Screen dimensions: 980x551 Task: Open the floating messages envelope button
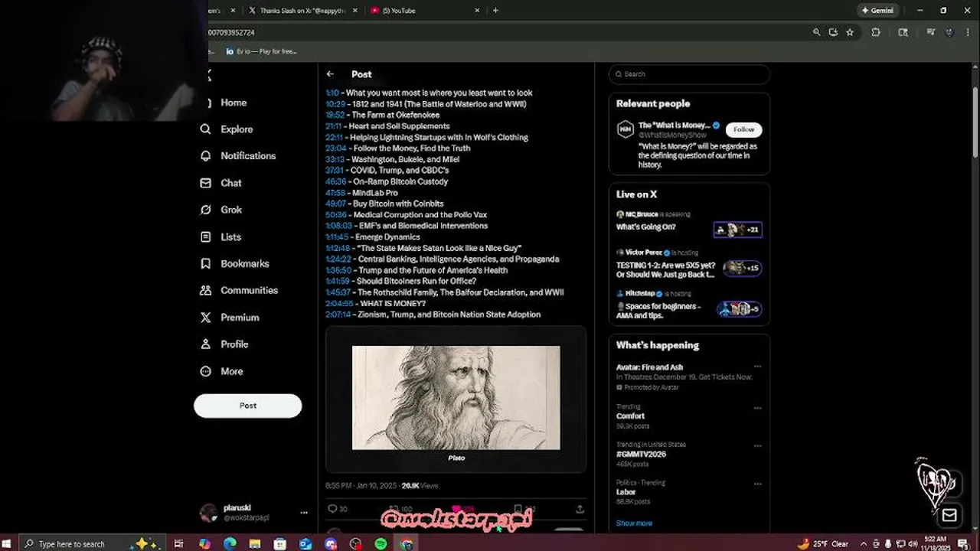pyautogui.click(x=949, y=516)
